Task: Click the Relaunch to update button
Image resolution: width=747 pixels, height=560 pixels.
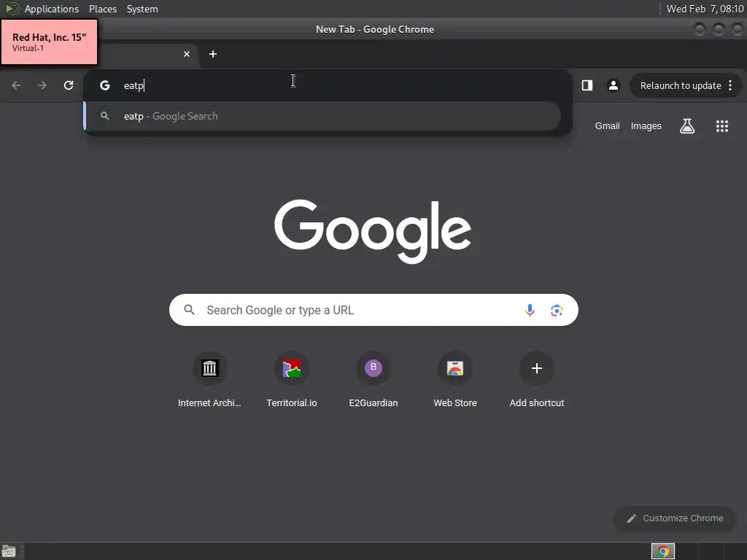Action: [x=681, y=86]
